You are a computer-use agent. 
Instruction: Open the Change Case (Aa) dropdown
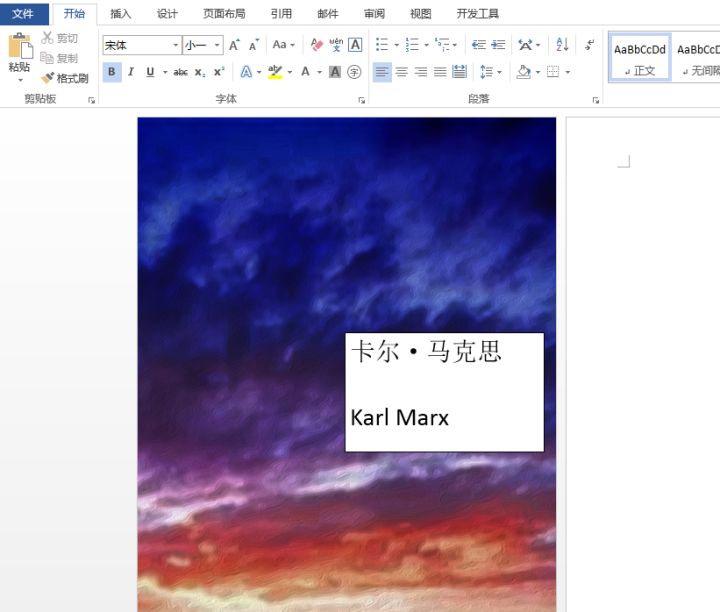pos(283,45)
